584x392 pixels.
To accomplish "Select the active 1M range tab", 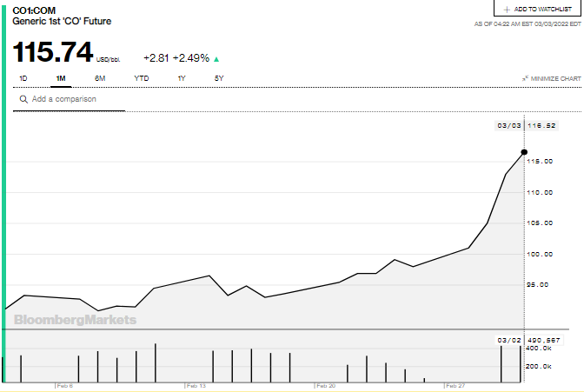I will [61, 78].
